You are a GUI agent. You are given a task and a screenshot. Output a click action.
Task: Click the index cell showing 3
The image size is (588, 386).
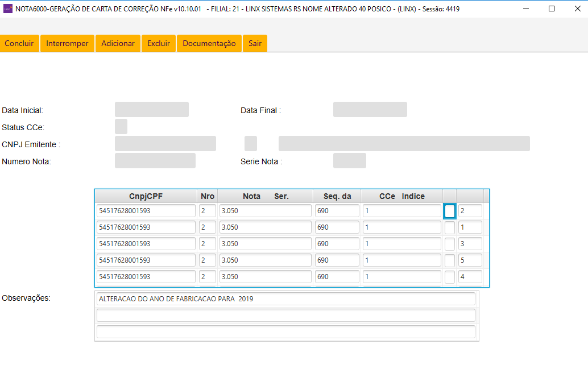pyautogui.click(x=470, y=244)
